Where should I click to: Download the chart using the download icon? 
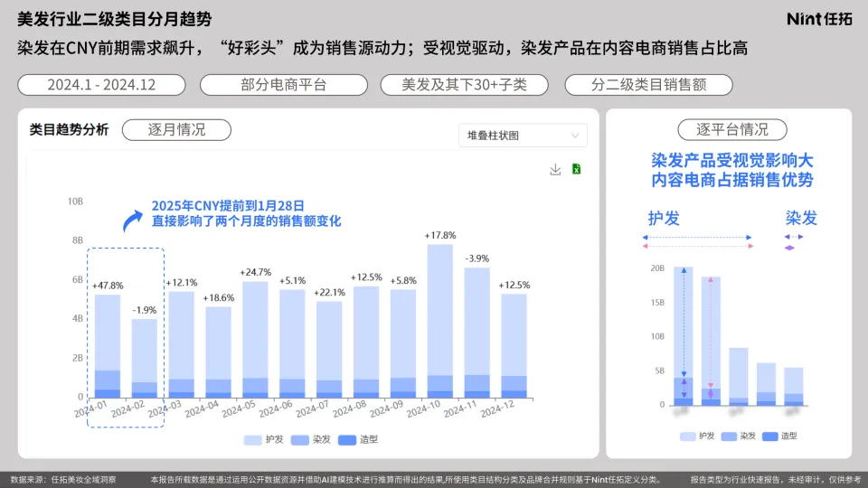555,169
